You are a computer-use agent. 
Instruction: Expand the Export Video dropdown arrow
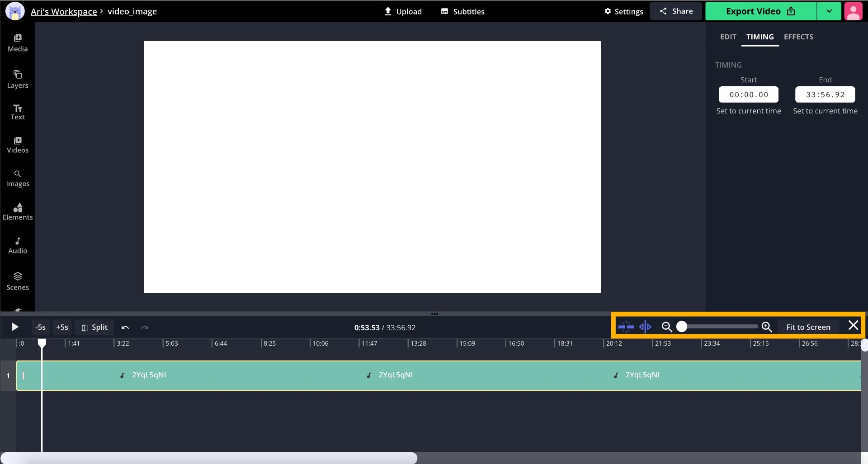[829, 11]
